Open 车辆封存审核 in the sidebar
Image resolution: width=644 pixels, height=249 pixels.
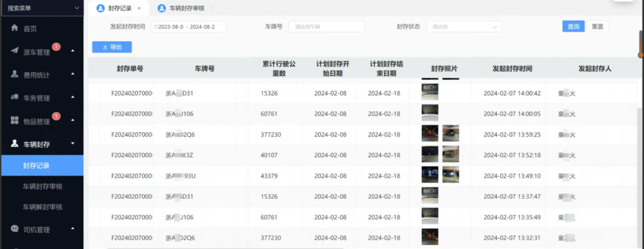(x=43, y=186)
